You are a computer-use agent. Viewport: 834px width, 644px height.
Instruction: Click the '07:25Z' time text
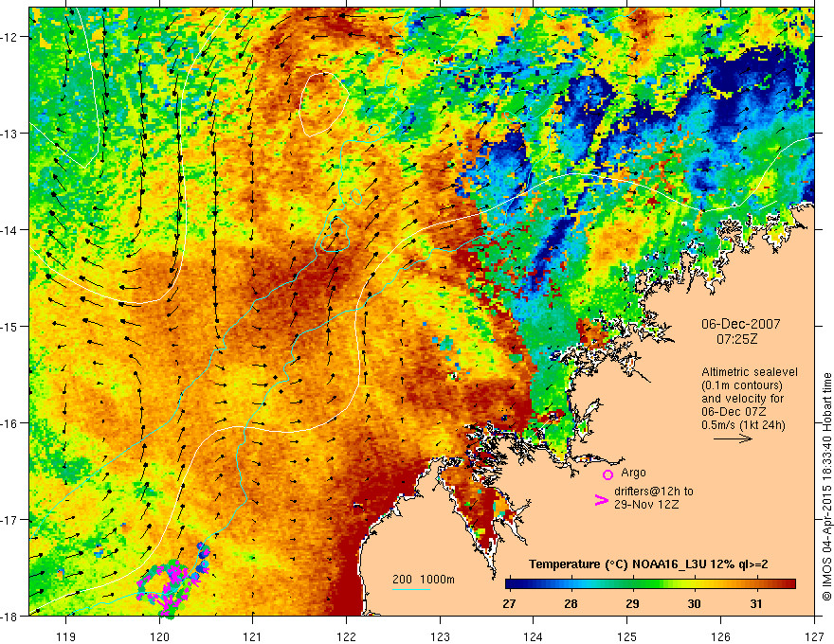click(736, 338)
